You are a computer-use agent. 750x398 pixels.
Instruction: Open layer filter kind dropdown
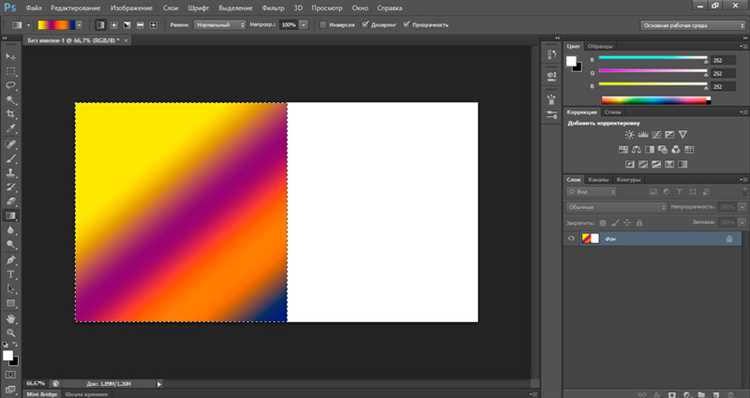[591, 192]
